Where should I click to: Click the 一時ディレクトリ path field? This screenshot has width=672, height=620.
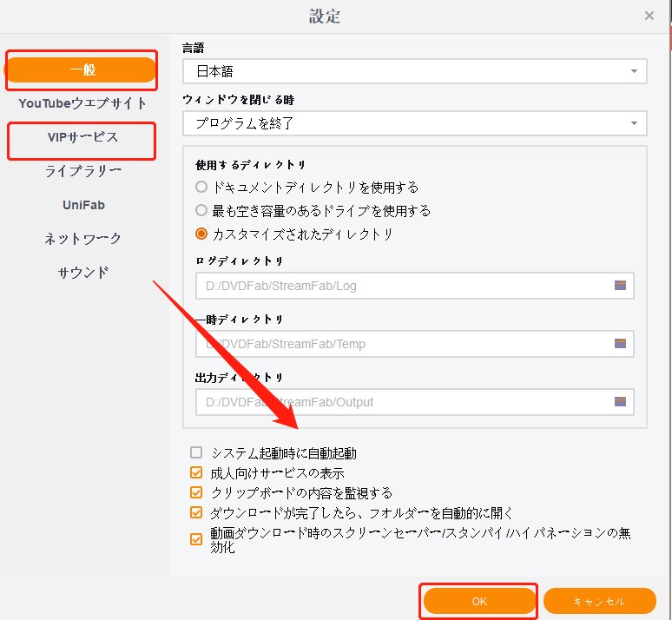tap(414, 344)
